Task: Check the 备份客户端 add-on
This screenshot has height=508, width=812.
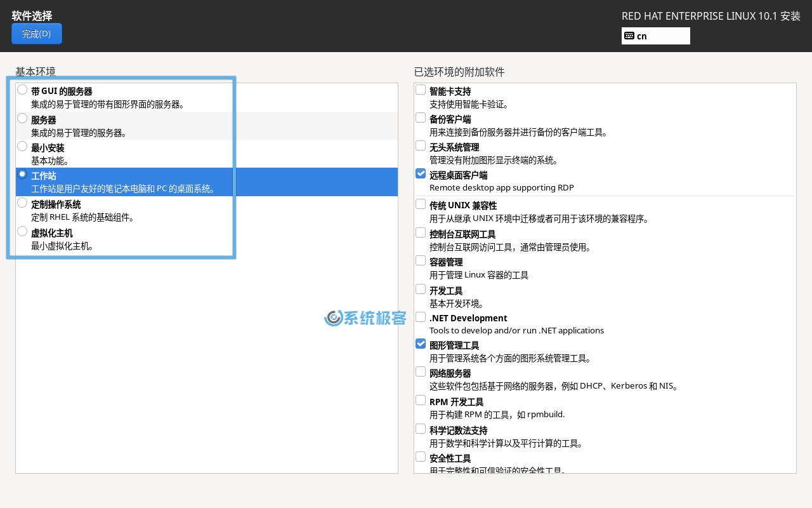Action: tap(421, 117)
